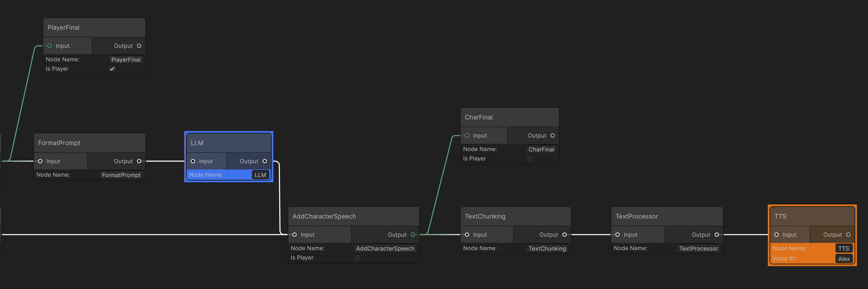Click the AddCharacterSpeech output port

[x=413, y=235]
